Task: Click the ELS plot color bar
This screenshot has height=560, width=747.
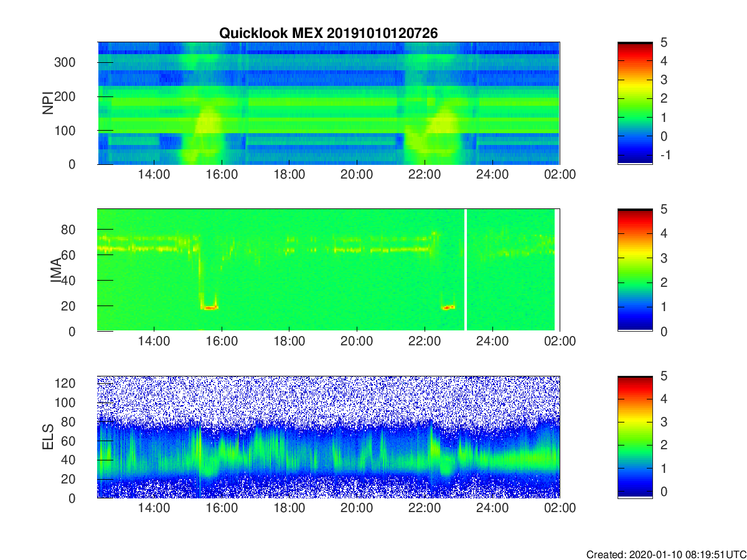Action: 635,437
